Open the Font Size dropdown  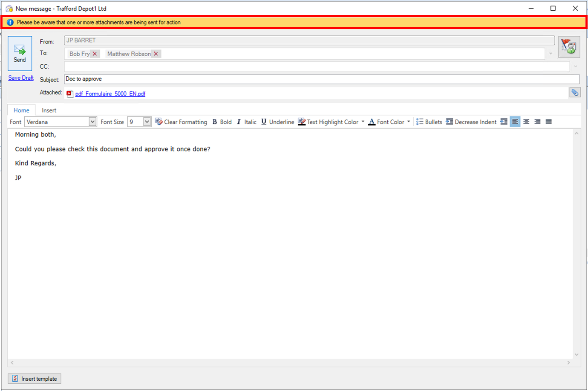147,122
